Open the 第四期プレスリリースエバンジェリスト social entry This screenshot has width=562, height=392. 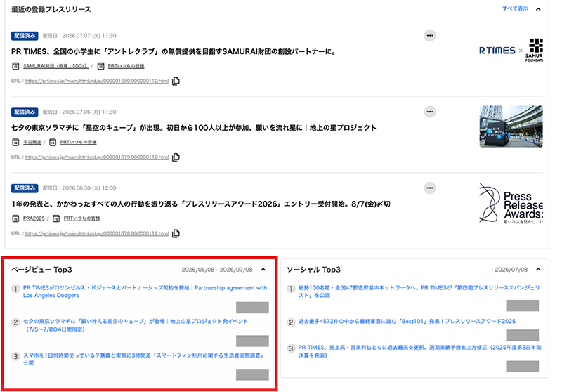[419, 292]
